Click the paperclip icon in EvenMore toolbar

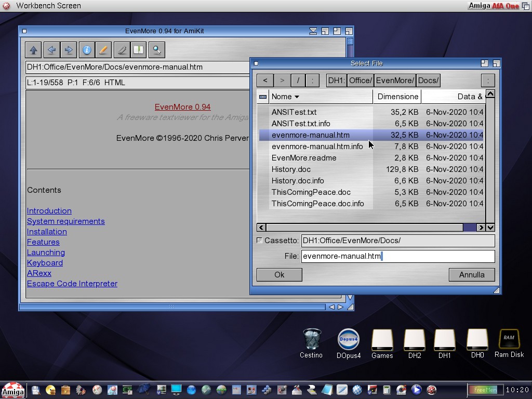122,50
